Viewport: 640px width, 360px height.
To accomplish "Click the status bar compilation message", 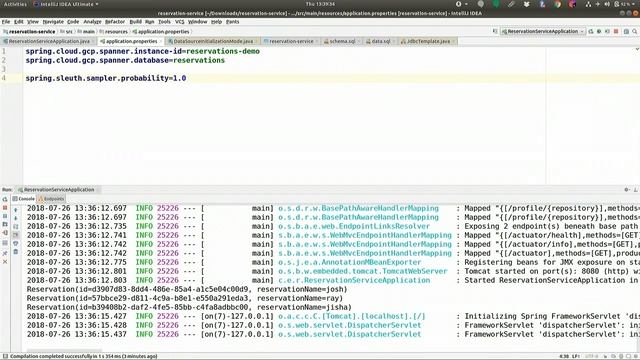I will click(83, 356).
